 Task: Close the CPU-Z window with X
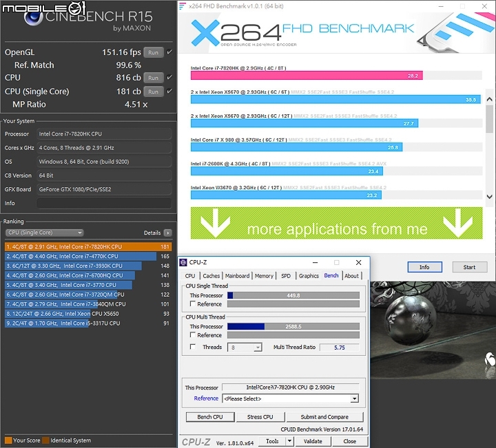[358, 263]
